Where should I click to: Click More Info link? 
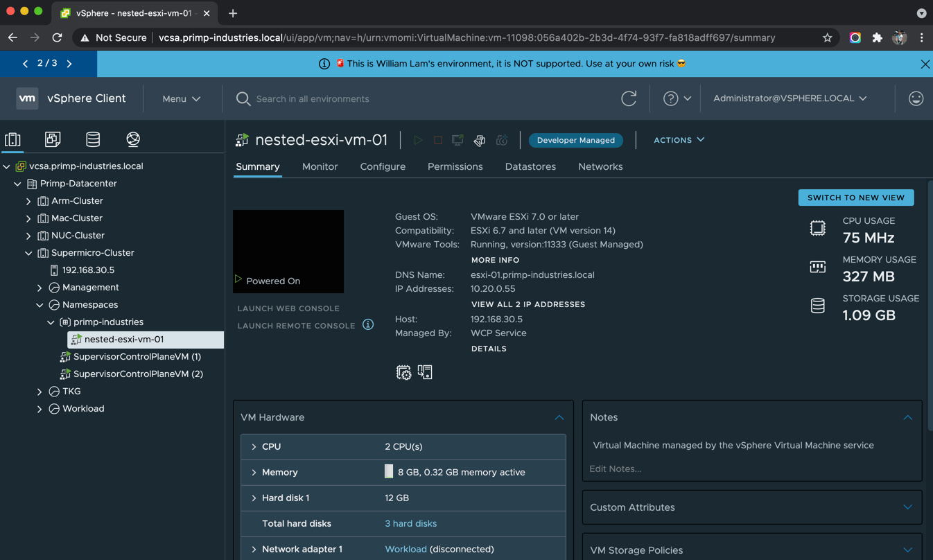click(495, 260)
